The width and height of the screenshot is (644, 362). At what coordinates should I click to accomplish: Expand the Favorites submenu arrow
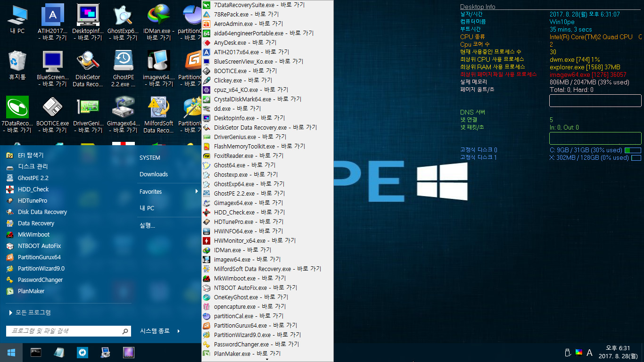point(197,191)
